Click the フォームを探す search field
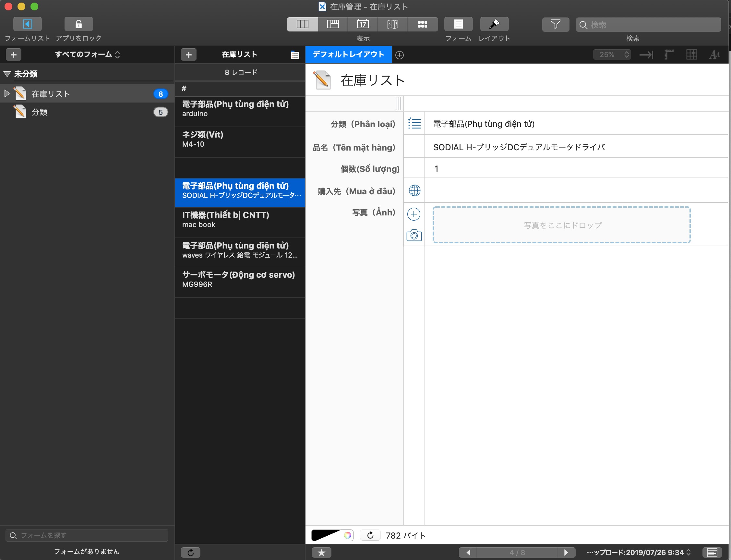The image size is (731, 560). (x=87, y=535)
